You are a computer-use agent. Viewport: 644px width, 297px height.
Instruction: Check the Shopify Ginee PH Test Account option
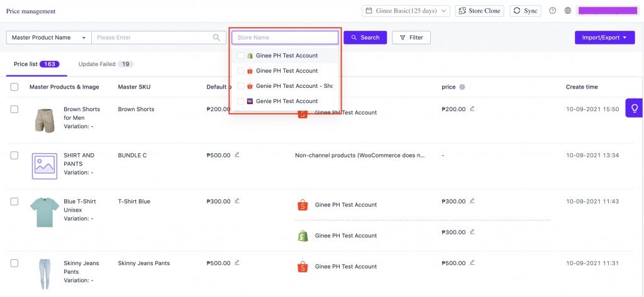[x=241, y=55]
